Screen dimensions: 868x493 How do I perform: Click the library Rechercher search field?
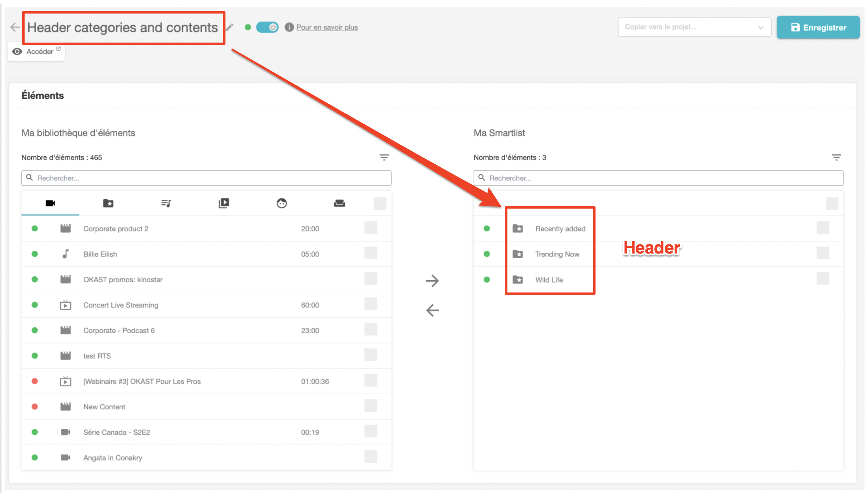click(206, 178)
